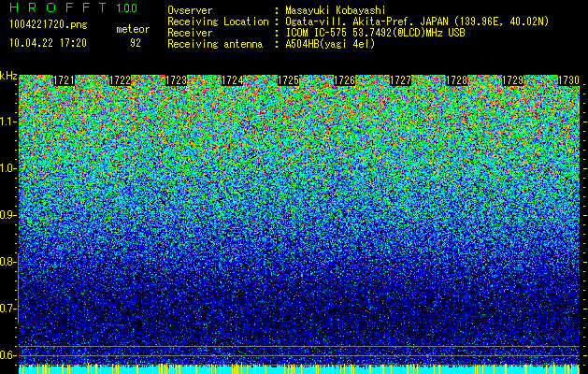Select the filename 1004221720.png
Image resolution: width=588 pixels, height=374 pixels.
click(x=49, y=25)
